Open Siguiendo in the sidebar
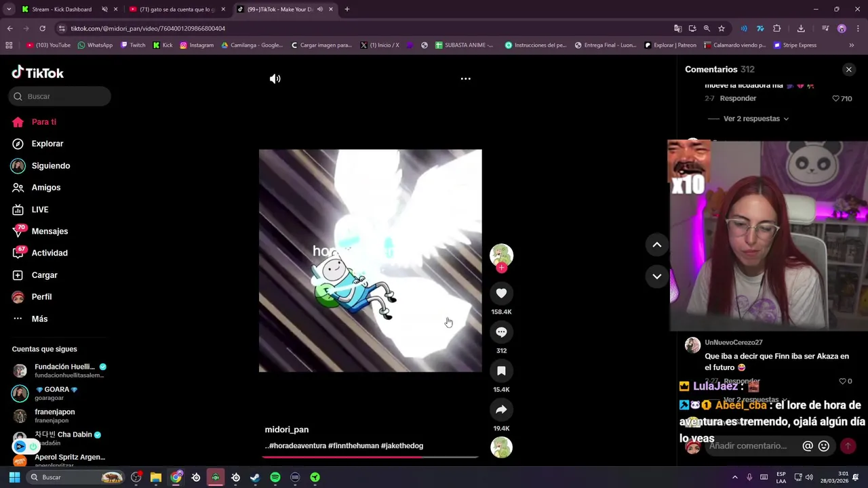The width and height of the screenshot is (868, 488). point(41,166)
